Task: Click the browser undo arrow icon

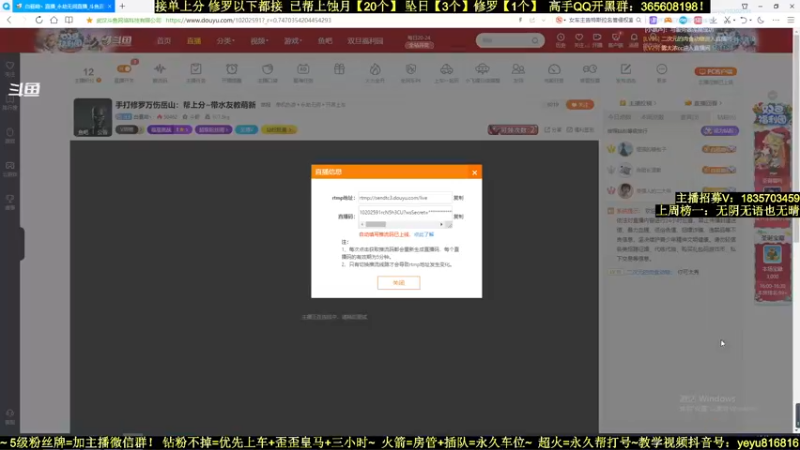Action: (743, 20)
